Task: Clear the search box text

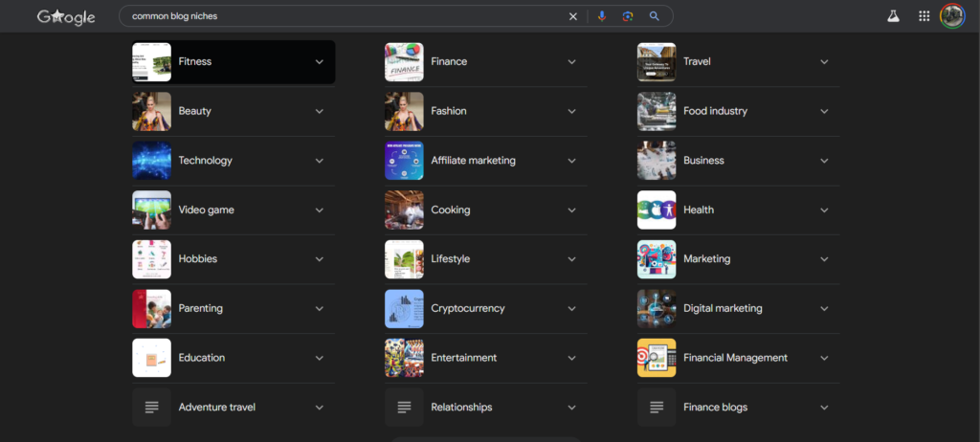Action: click(573, 16)
